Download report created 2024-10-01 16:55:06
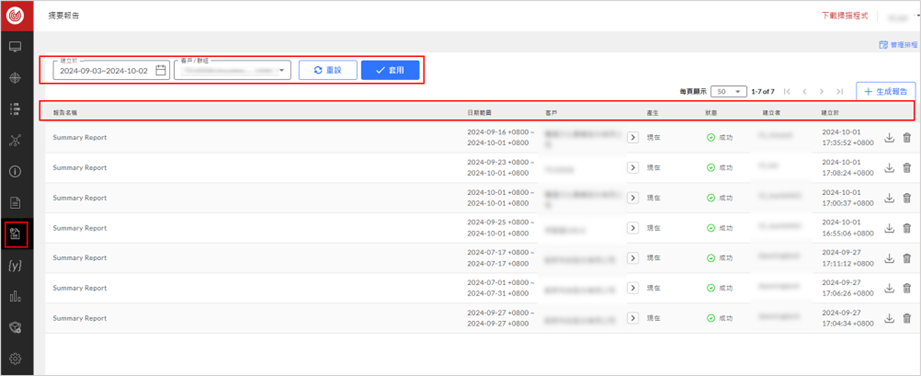Image resolution: width=921 pixels, height=376 pixels. click(x=889, y=228)
